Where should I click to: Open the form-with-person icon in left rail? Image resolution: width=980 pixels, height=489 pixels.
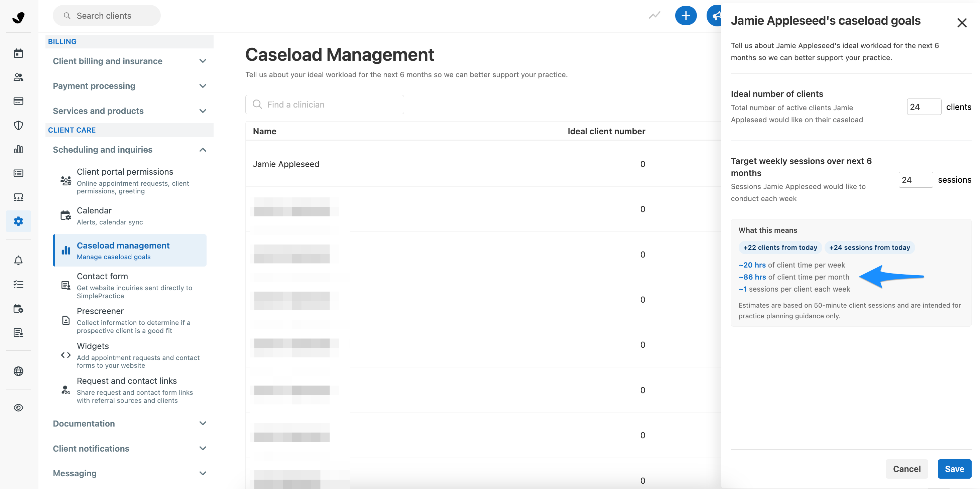tap(18, 333)
